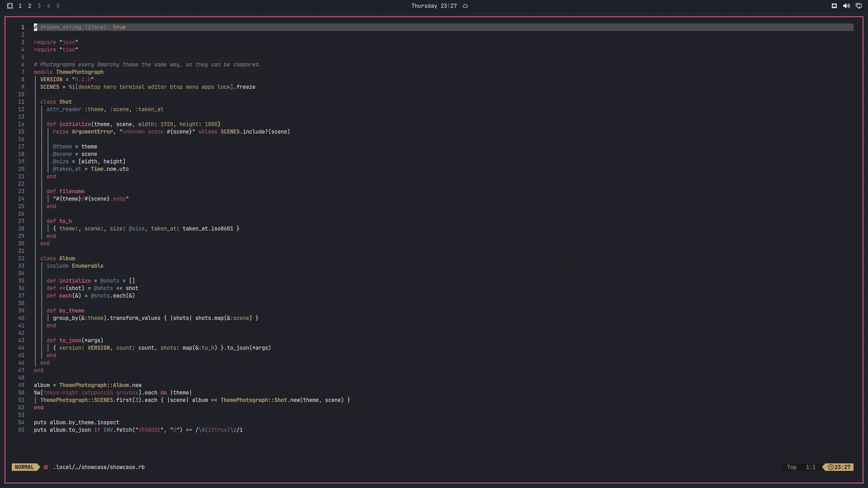Switch to workspace 5

point(58,6)
